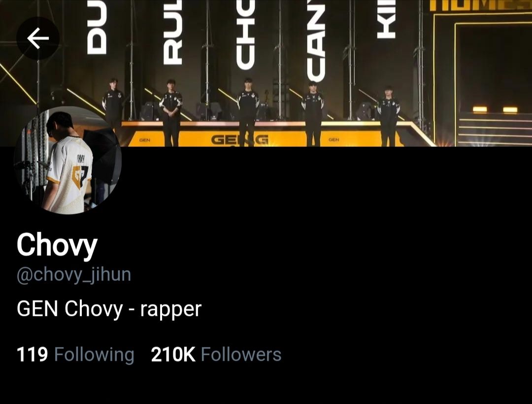532x404 pixels.
Task: Click the word 'Followers' label
Action: [241, 354]
